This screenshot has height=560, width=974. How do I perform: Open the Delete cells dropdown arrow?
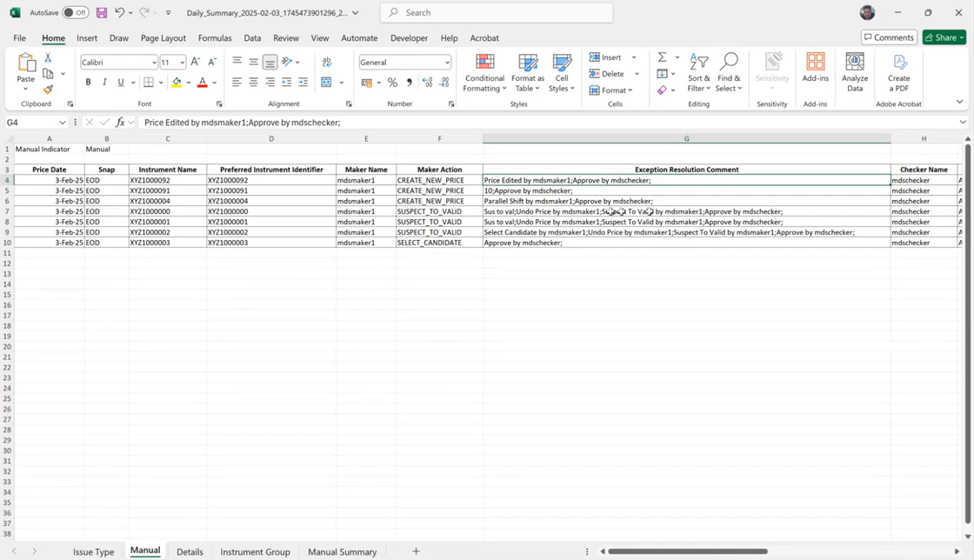pos(637,73)
